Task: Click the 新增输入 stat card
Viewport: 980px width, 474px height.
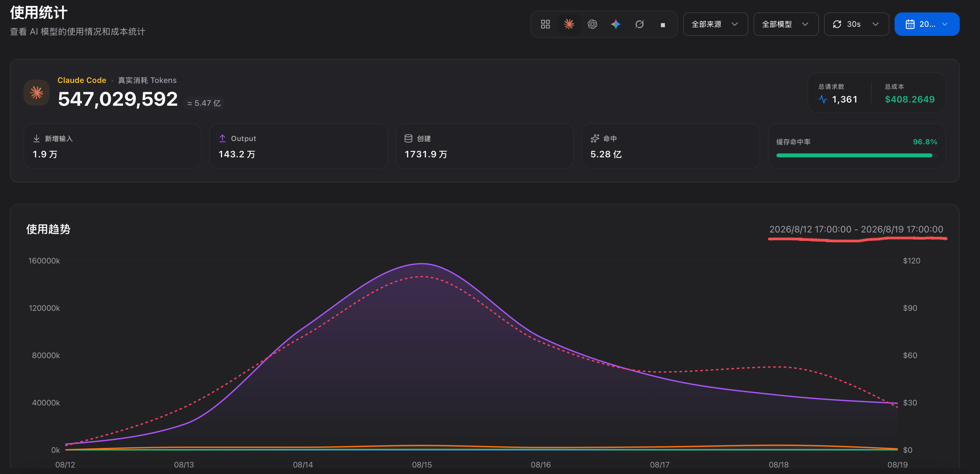Action: point(112,146)
